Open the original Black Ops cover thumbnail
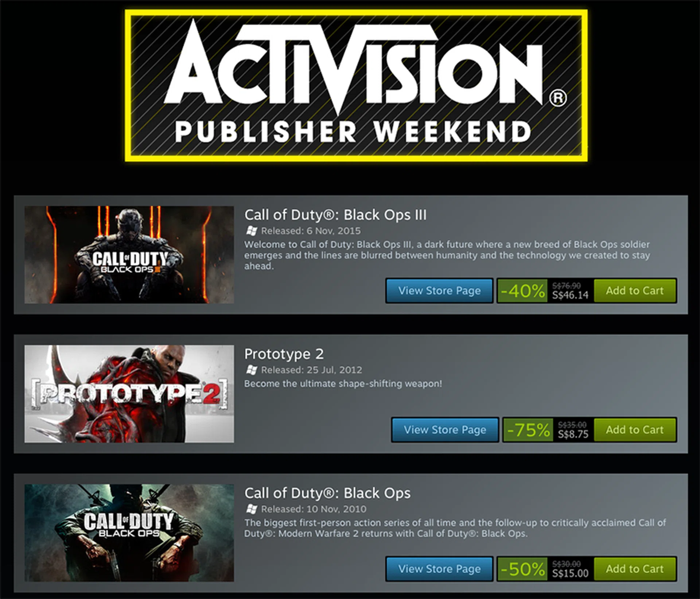 click(129, 533)
